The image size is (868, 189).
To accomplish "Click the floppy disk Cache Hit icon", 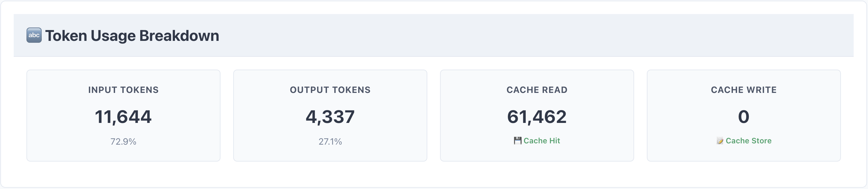I will click(517, 141).
